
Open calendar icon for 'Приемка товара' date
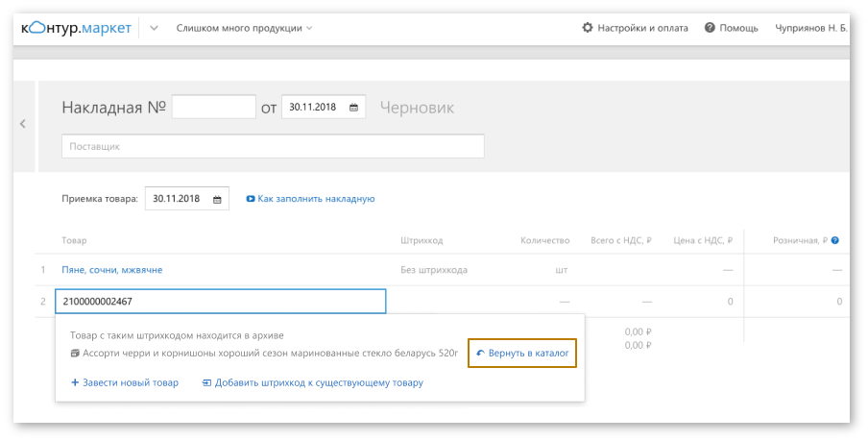click(217, 199)
